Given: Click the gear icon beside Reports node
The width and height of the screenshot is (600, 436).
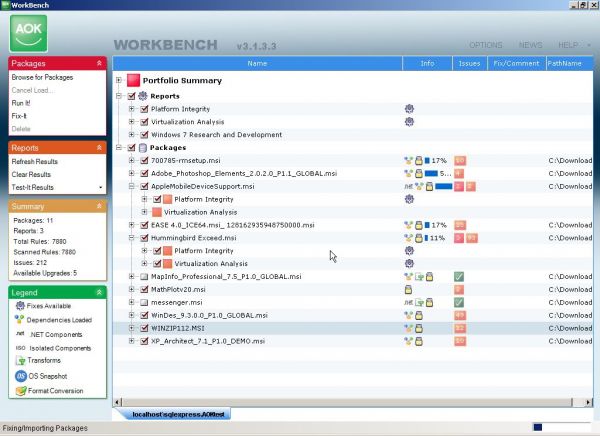Looking at the screenshot, I should 143,96.
